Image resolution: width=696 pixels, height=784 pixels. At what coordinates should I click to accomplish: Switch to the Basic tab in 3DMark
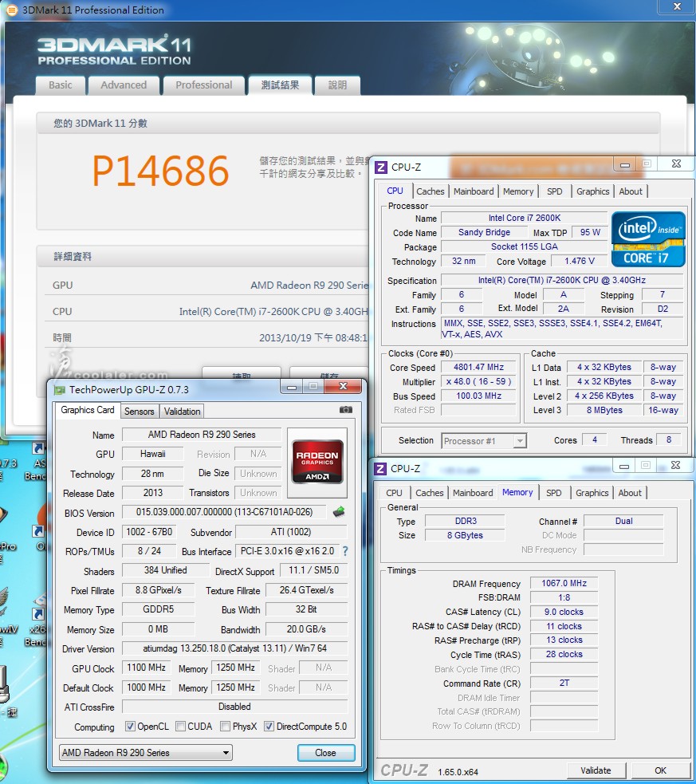click(61, 85)
